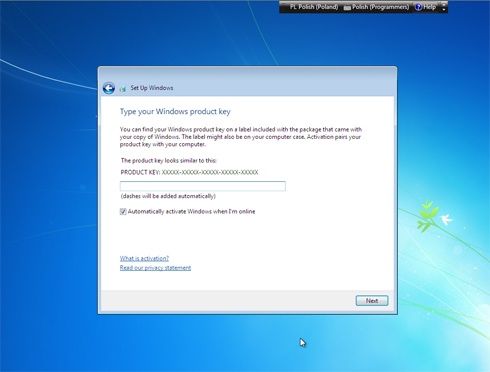
Task: Click The product key looks similar to this text
Action: pos(169,161)
